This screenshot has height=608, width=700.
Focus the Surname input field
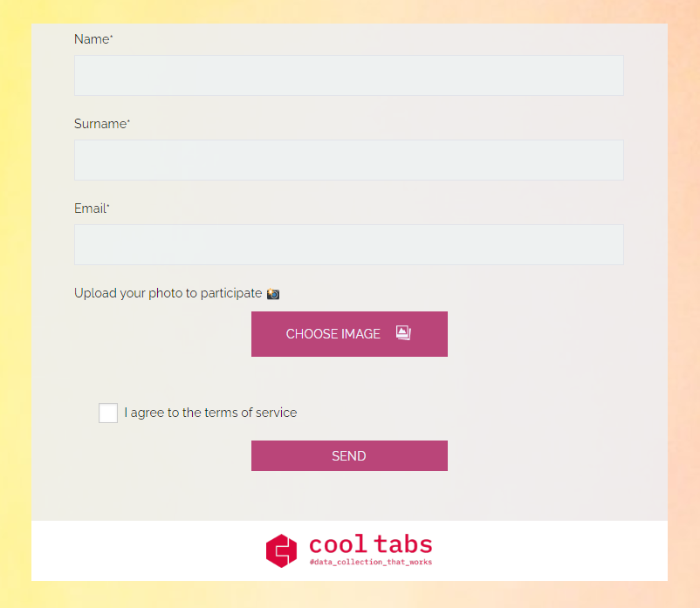point(349,160)
